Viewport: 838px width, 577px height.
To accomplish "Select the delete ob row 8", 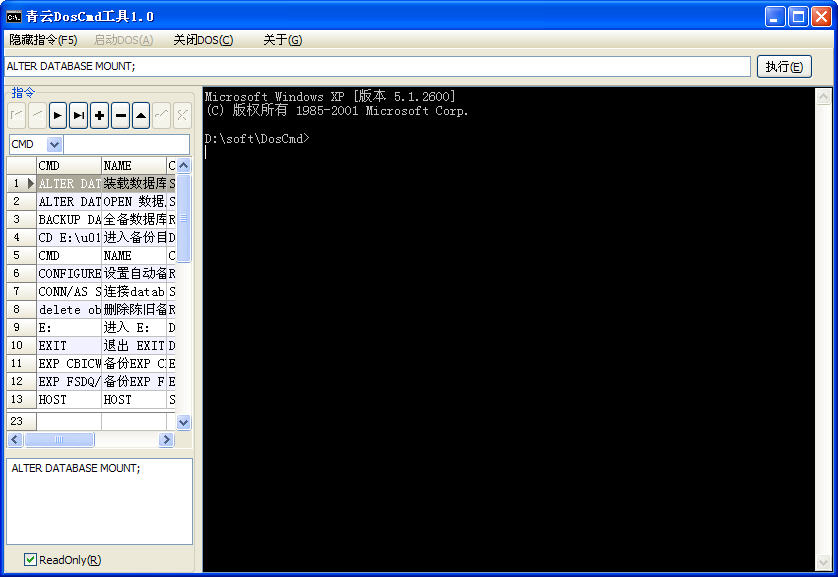I will 91,309.
